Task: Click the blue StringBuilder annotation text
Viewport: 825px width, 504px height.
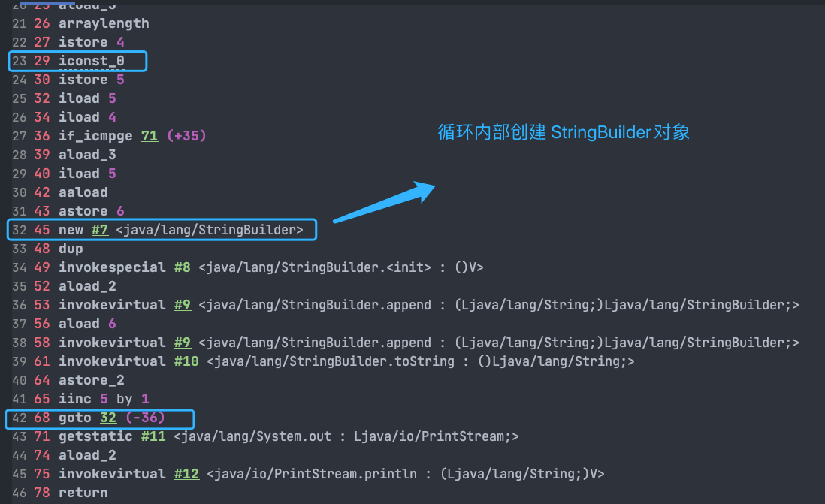Action: click(x=563, y=132)
